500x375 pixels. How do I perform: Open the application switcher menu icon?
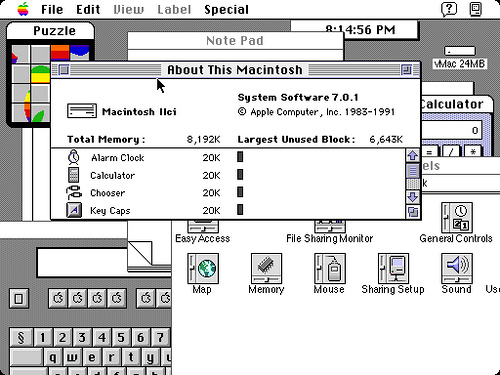click(475, 9)
